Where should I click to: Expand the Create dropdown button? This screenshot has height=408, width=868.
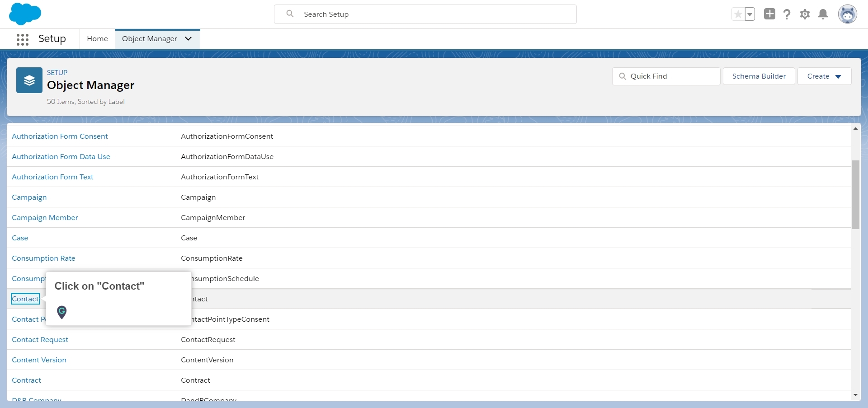[824, 76]
